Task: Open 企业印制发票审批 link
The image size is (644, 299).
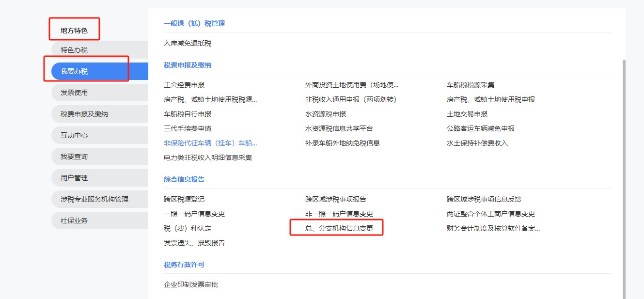Action: (x=191, y=284)
